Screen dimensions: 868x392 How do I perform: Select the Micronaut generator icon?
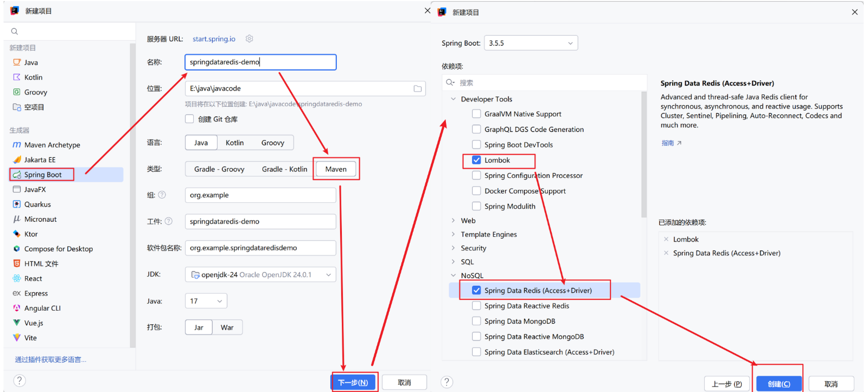click(17, 219)
